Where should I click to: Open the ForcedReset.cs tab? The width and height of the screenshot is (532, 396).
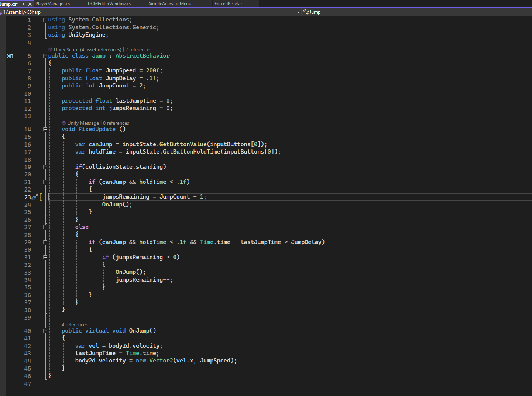(x=229, y=4)
